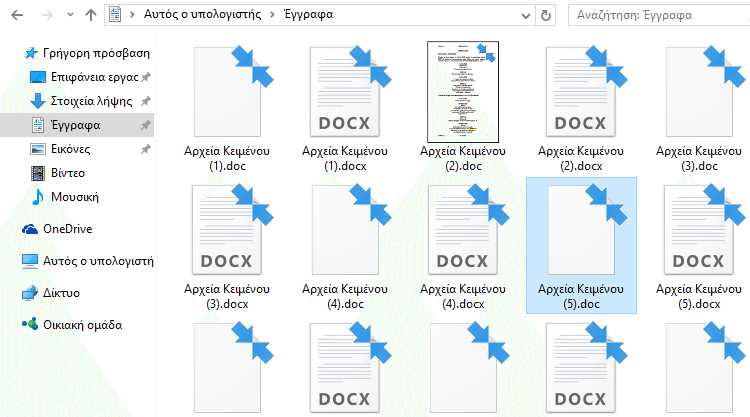
Task: Select Αυτός ο υπολογιστής in sidebar
Action: (x=88, y=261)
